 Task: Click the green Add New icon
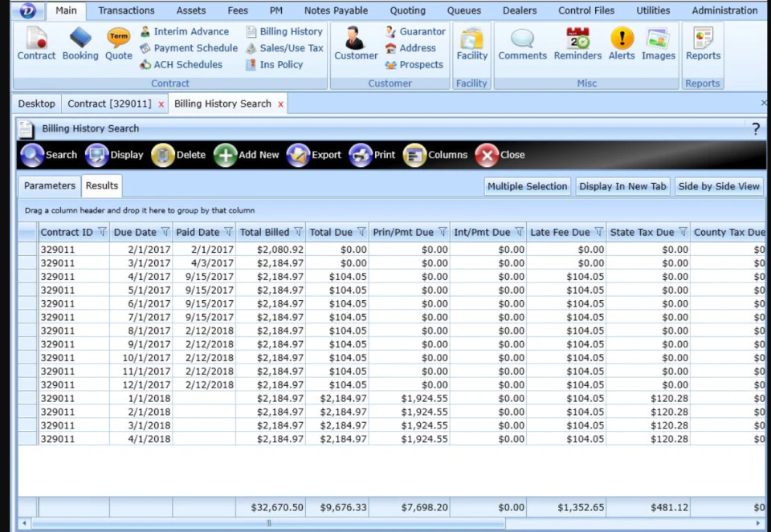[x=225, y=155]
